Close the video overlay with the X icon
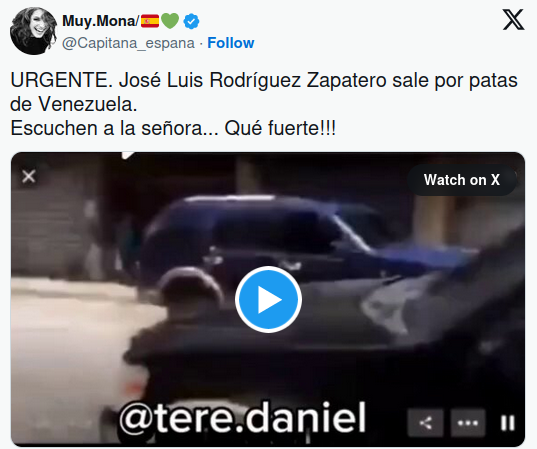Screen dimensions: 537x449 (x=28, y=177)
